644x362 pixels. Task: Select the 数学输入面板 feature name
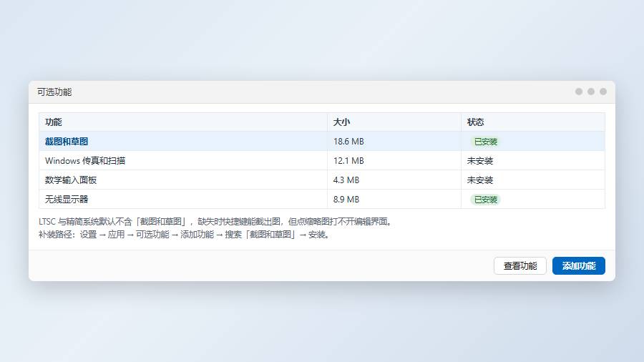[71, 180]
